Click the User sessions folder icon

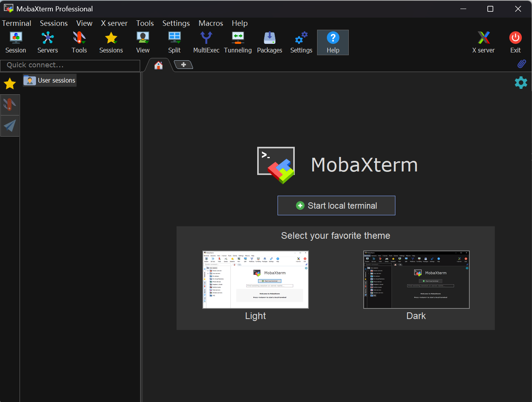30,80
